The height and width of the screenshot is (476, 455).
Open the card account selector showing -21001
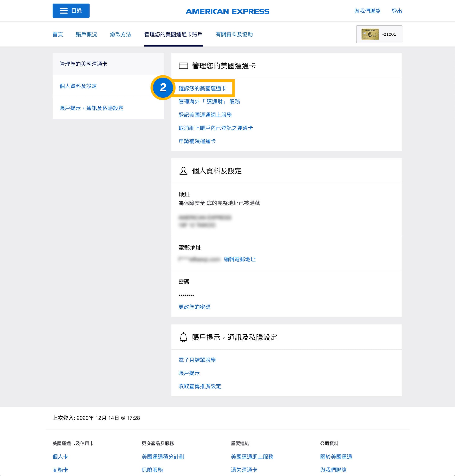tap(379, 34)
